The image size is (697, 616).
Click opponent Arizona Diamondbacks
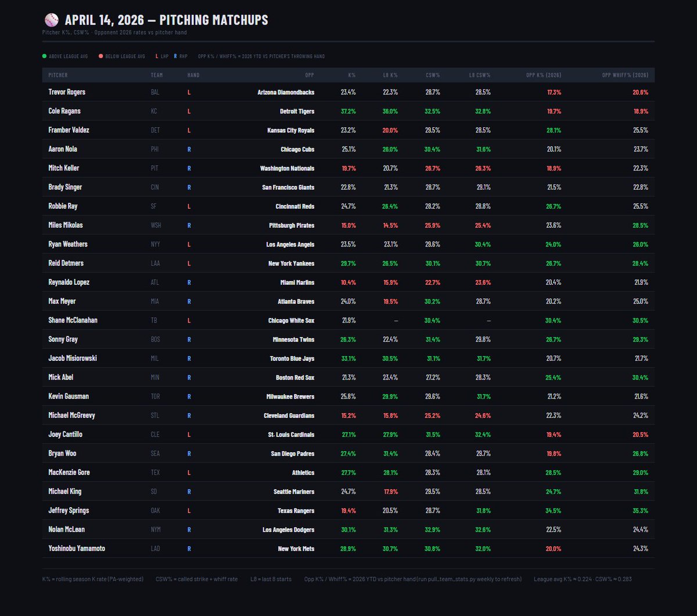[x=286, y=92]
